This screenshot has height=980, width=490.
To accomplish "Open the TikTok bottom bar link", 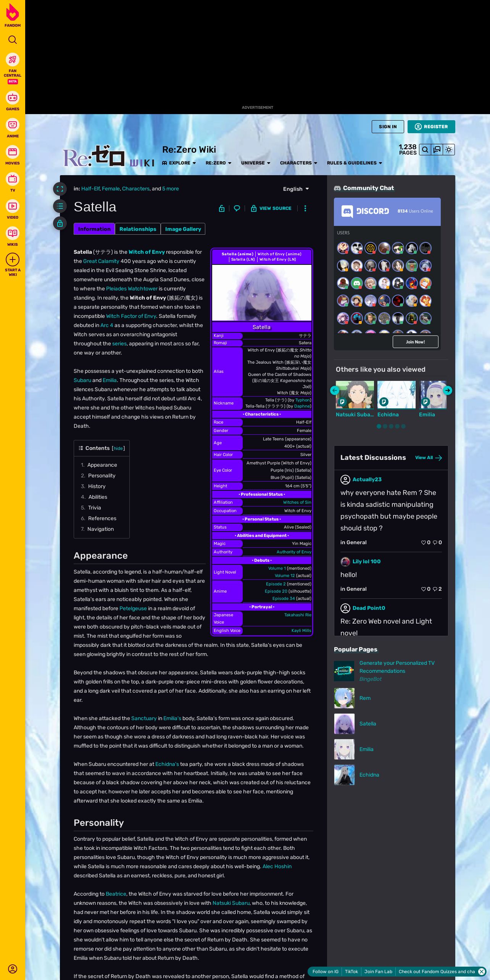I will [x=351, y=972].
